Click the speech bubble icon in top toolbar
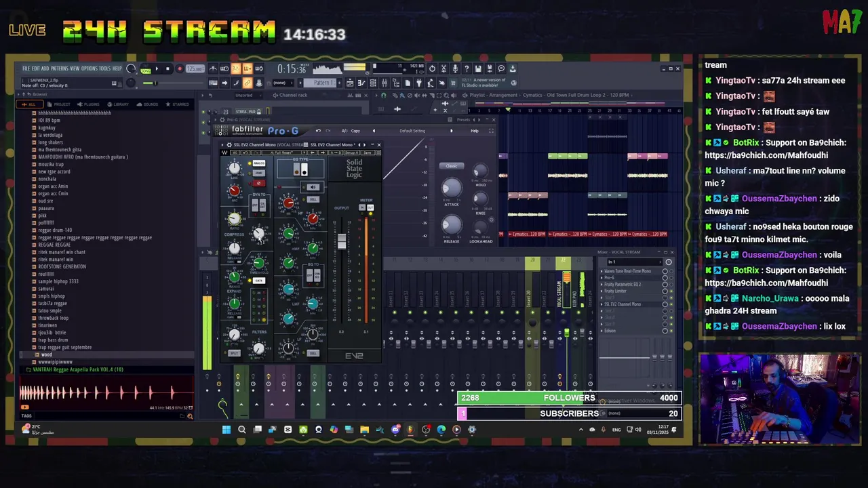 501,68
